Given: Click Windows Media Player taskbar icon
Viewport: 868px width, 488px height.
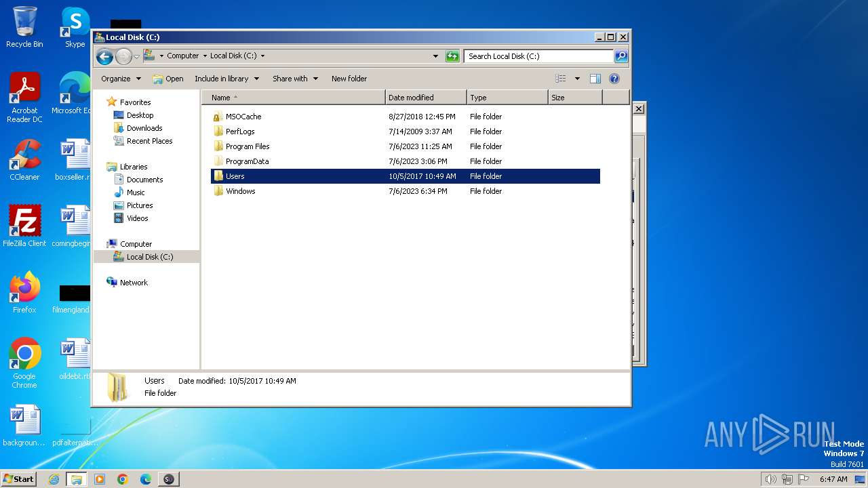Looking at the screenshot, I should pyautogui.click(x=100, y=479).
